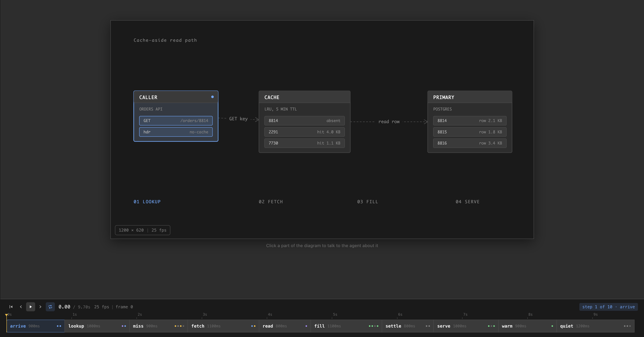
Task: Click the step 1 of 10 · arrive indicator
Action: click(608, 307)
